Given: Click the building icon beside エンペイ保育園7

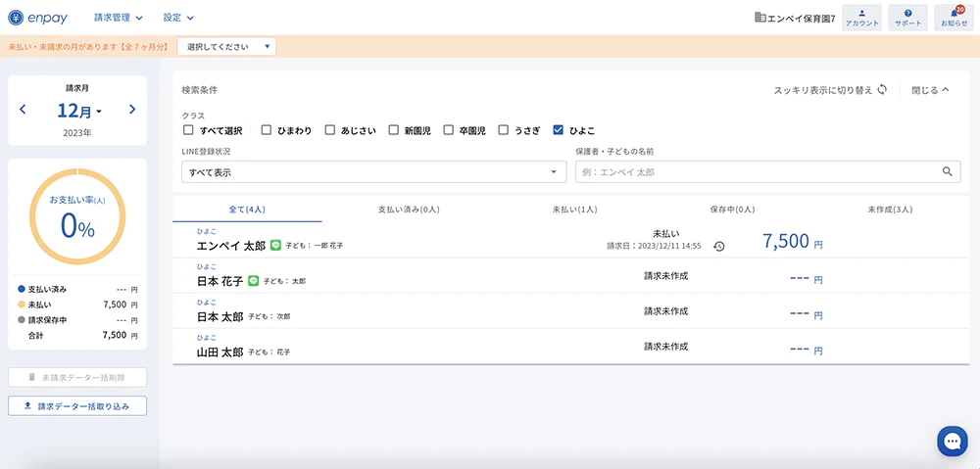Looking at the screenshot, I should (760, 18).
